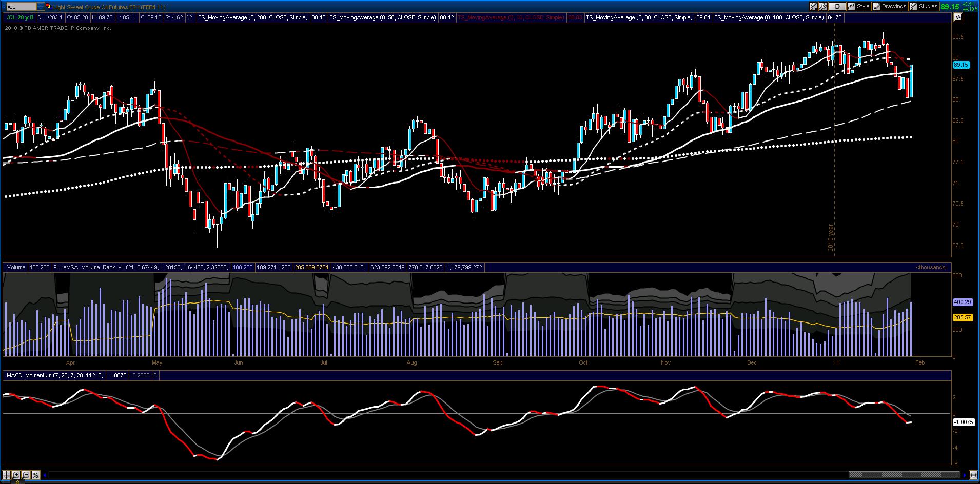Click the 84.78 moving average value

[x=835, y=17]
